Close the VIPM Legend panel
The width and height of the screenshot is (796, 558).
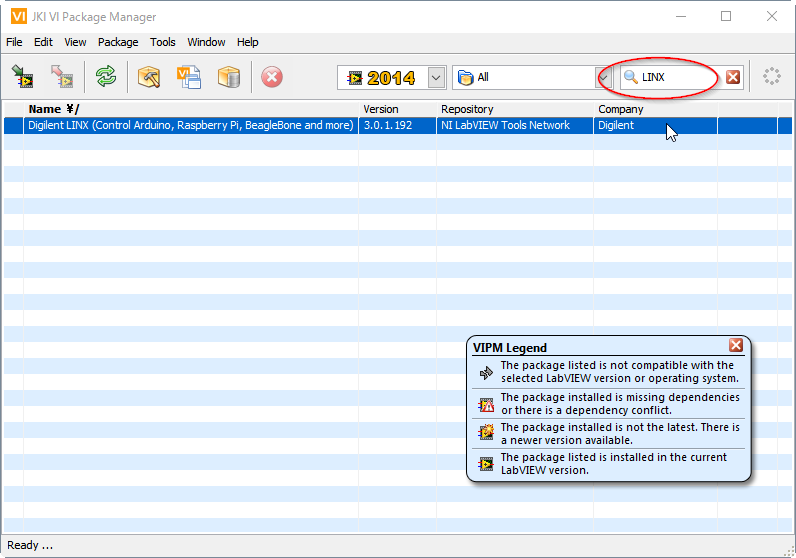736,345
